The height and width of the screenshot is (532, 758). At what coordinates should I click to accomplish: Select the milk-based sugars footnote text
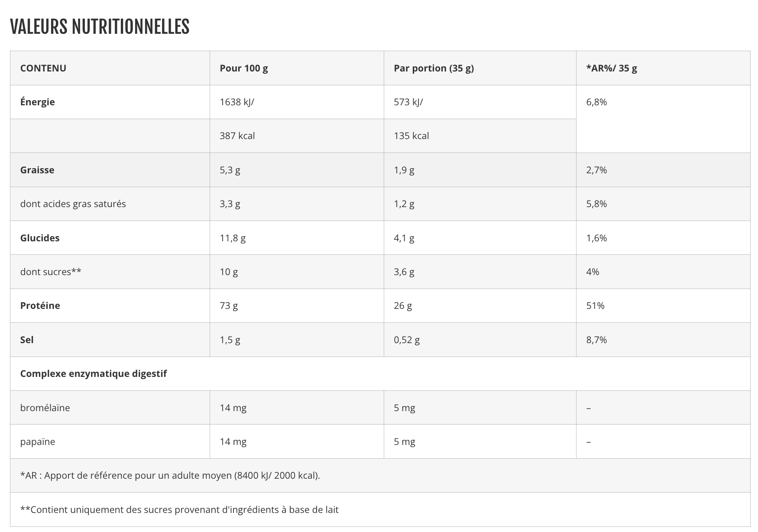pyautogui.click(x=179, y=509)
